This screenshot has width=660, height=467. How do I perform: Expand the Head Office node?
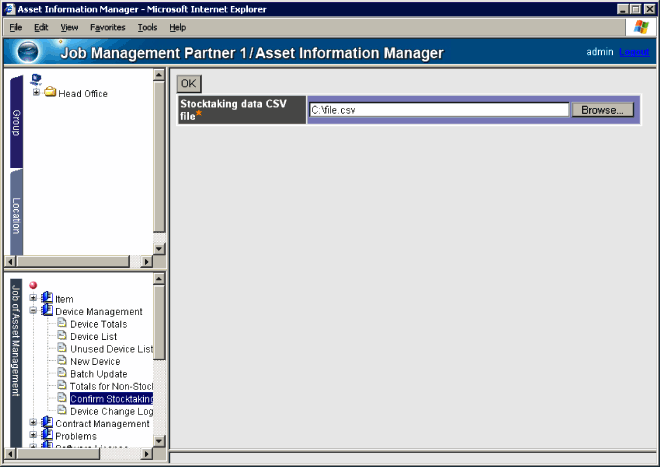pyautogui.click(x=36, y=92)
